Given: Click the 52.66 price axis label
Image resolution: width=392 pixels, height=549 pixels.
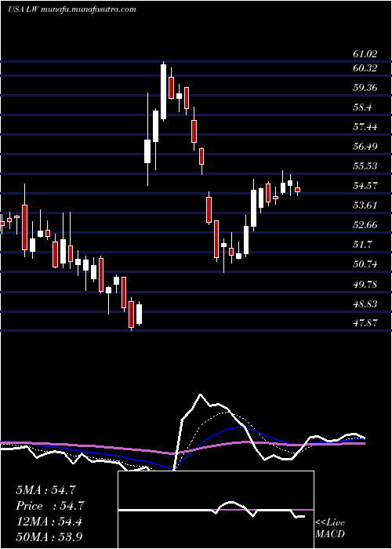Looking at the screenshot, I should 365,225.
